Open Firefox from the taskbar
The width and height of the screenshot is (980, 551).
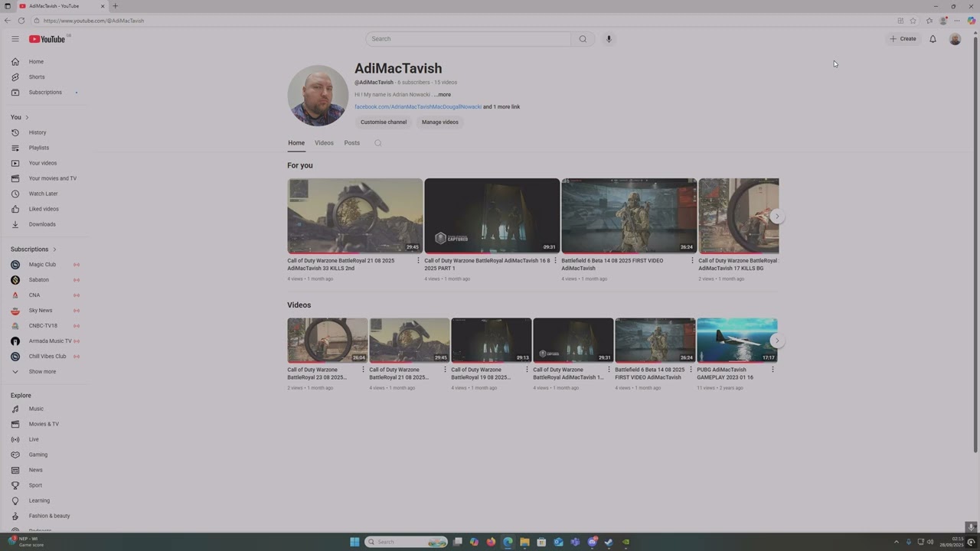point(491,542)
